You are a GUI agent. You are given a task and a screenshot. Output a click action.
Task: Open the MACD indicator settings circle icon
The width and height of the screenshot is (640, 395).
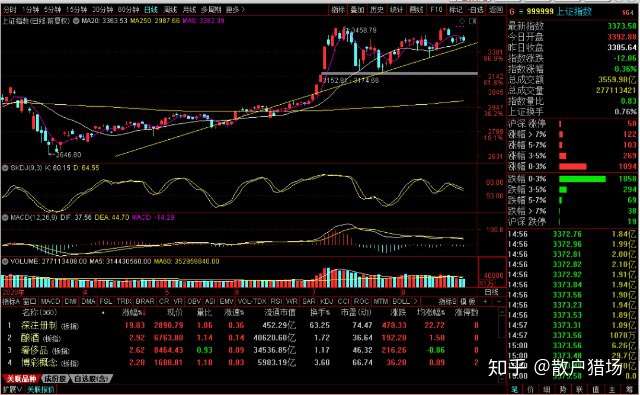coord(5,217)
